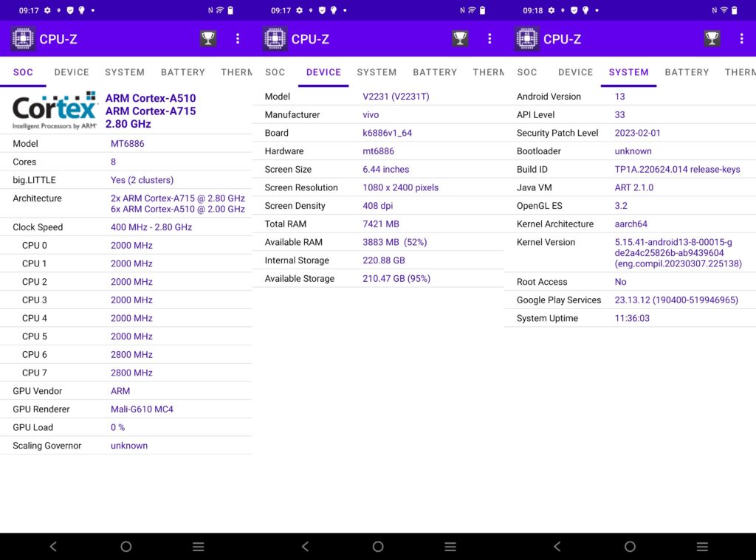Tap Kernel Architecture aarch64 value
Image resolution: width=756 pixels, height=560 pixels.
tap(630, 224)
